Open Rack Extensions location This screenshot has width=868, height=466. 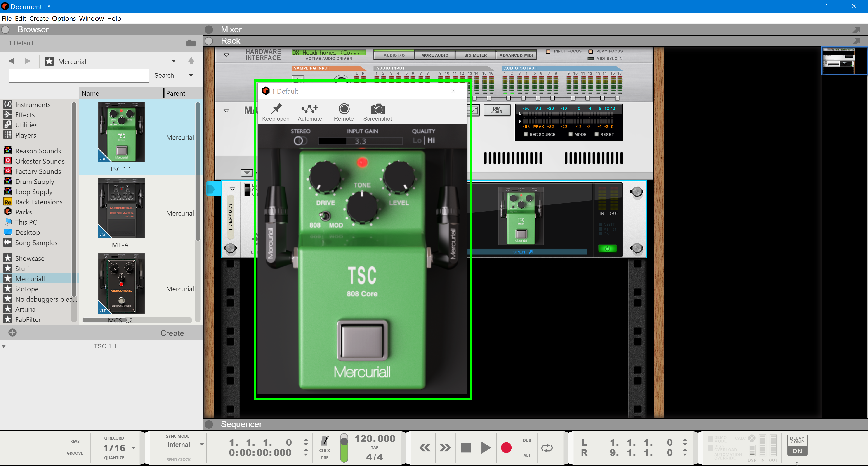tap(38, 202)
